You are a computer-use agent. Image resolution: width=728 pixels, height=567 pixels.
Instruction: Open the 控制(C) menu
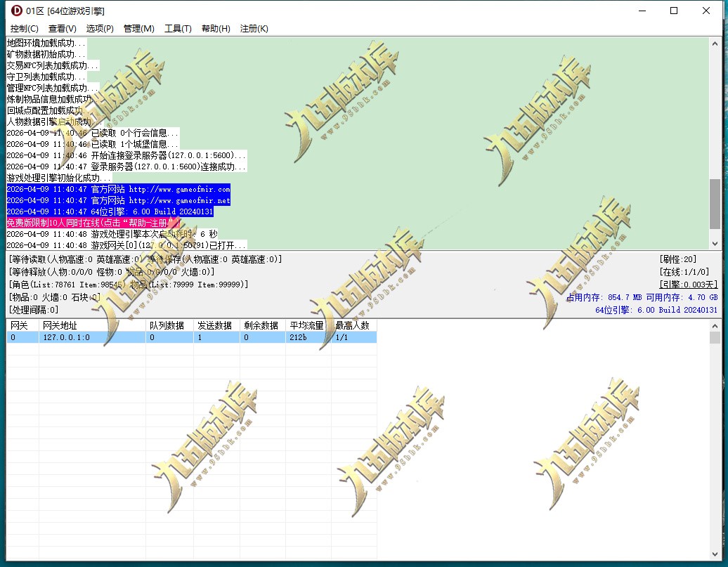[x=24, y=29]
